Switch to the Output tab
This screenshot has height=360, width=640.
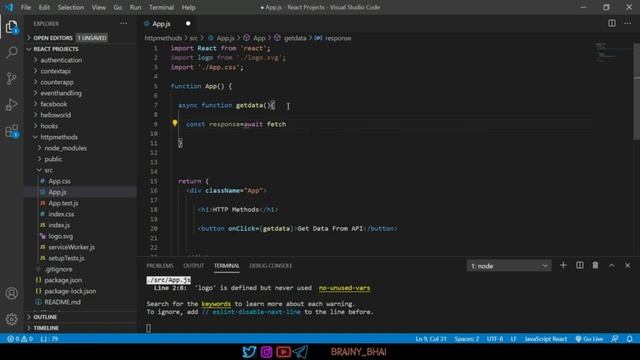tap(193, 266)
